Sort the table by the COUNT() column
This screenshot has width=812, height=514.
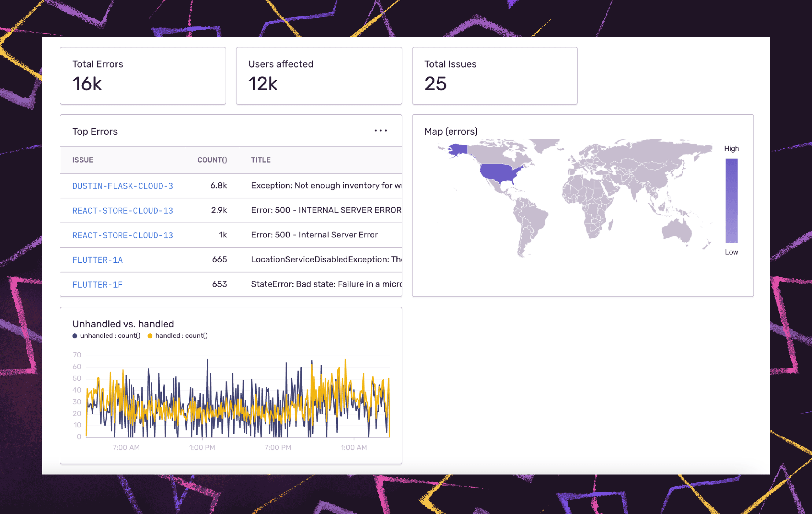tap(212, 160)
